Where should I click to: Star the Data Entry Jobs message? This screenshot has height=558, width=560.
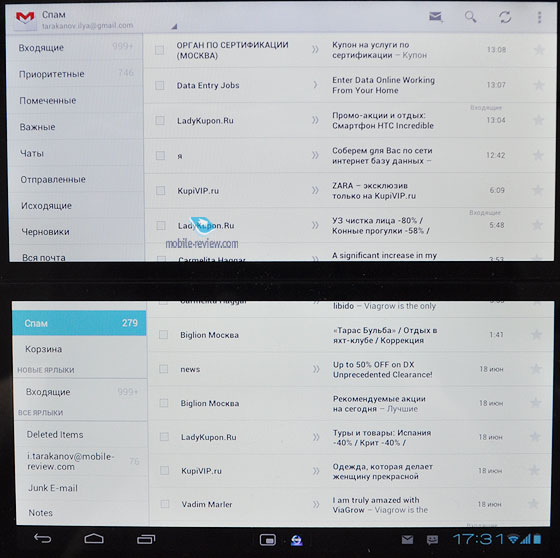(x=539, y=85)
